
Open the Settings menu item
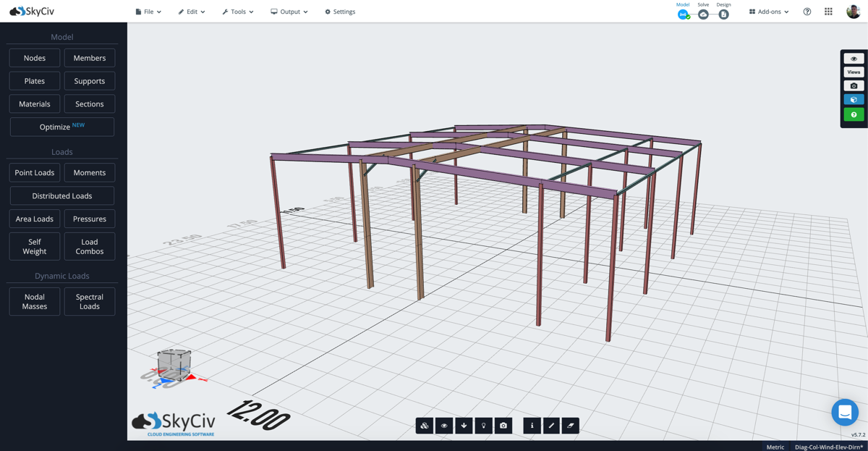pyautogui.click(x=339, y=12)
